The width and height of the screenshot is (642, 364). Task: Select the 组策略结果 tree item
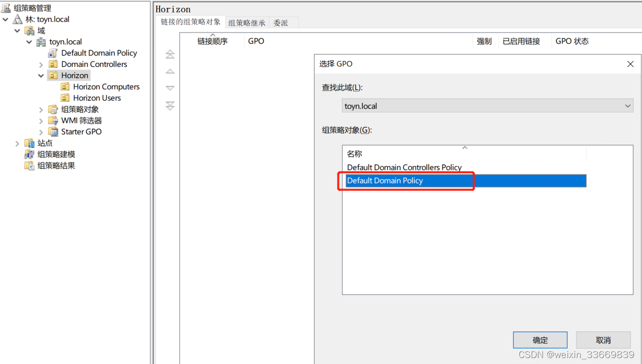pyautogui.click(x=56, y=165)
